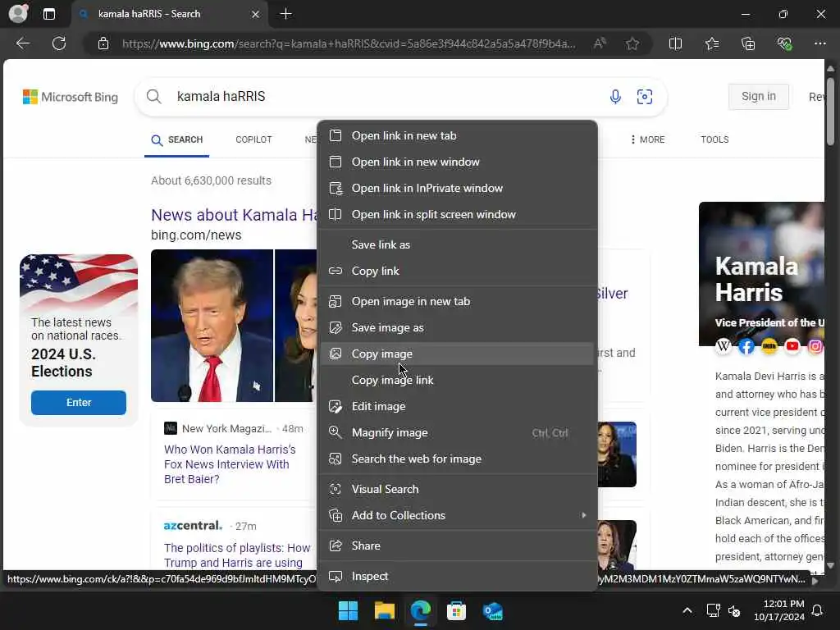The image size is (840, 630).
Task: Click the page vertical scrollbar thumb
Action: pyautogui.click(x=830, y=111)
